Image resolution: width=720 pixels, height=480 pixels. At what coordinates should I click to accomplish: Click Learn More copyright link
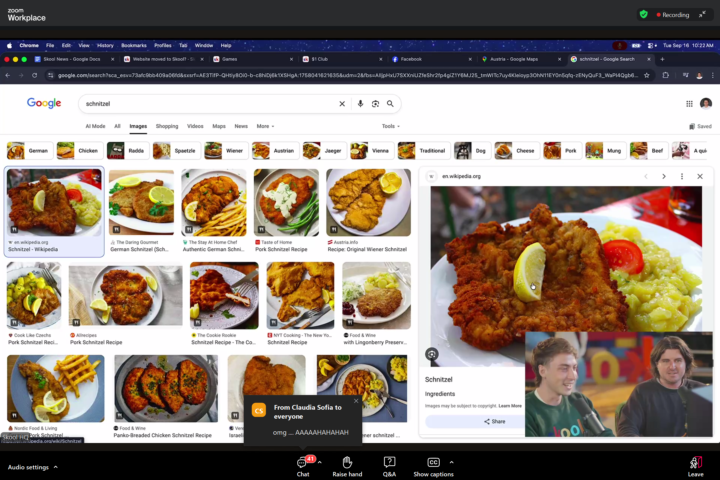click(510, 406)
